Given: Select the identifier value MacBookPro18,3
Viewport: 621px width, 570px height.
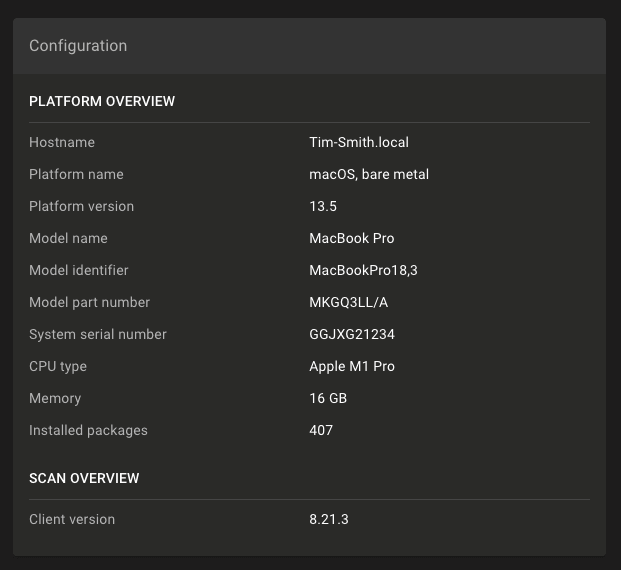Looking at the screenshot, I should tap(363, 270).
